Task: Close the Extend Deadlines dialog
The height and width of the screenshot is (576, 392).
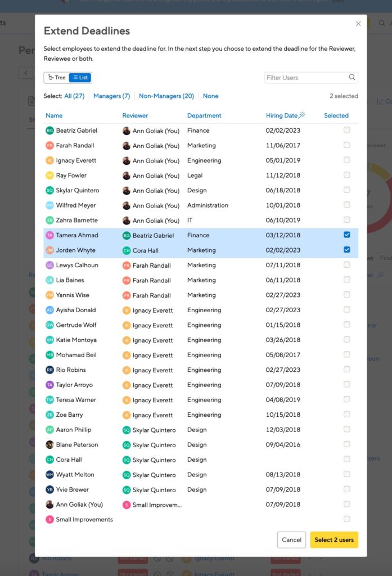Action: (x=358, y=24)
